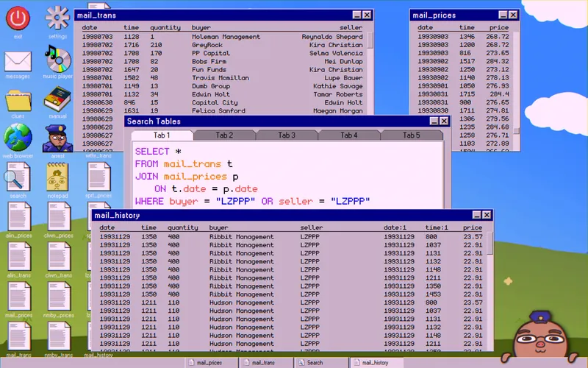Launch the music player CD icon

click(57, 58)
